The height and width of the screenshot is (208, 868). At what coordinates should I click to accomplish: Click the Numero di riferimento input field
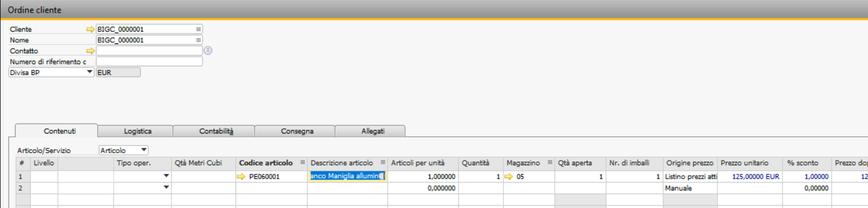coord(149,62)
